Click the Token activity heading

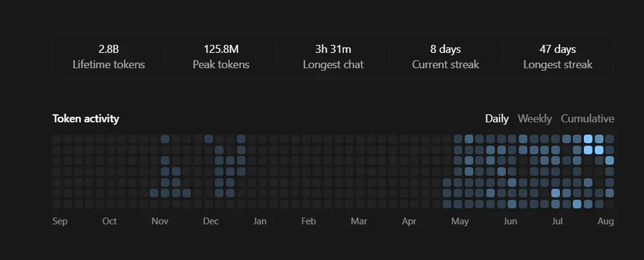[86, 119]
